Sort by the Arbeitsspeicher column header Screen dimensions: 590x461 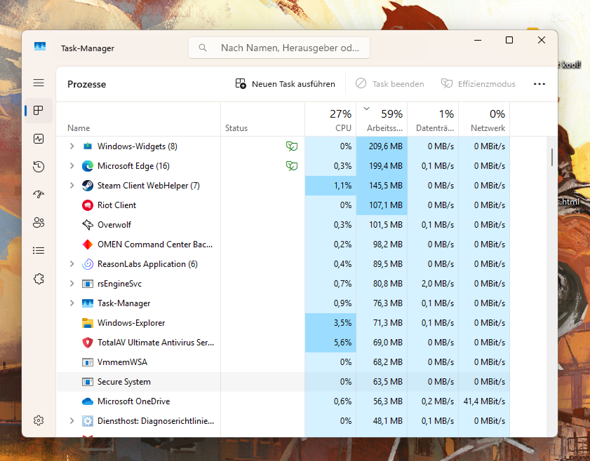pyautogui.click(x=382, y=119)
